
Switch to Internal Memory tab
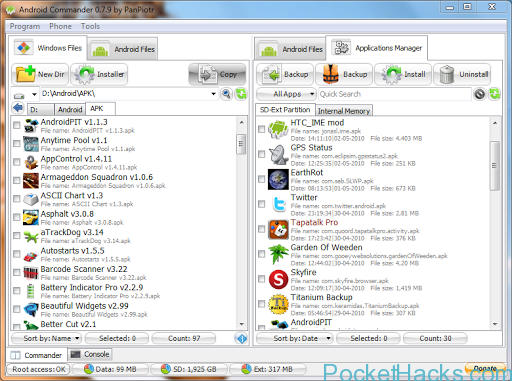tap(344, 111)
